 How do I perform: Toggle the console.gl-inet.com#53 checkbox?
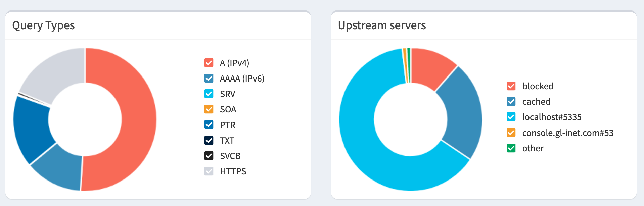pyautogui.click(x=511, y=133)
